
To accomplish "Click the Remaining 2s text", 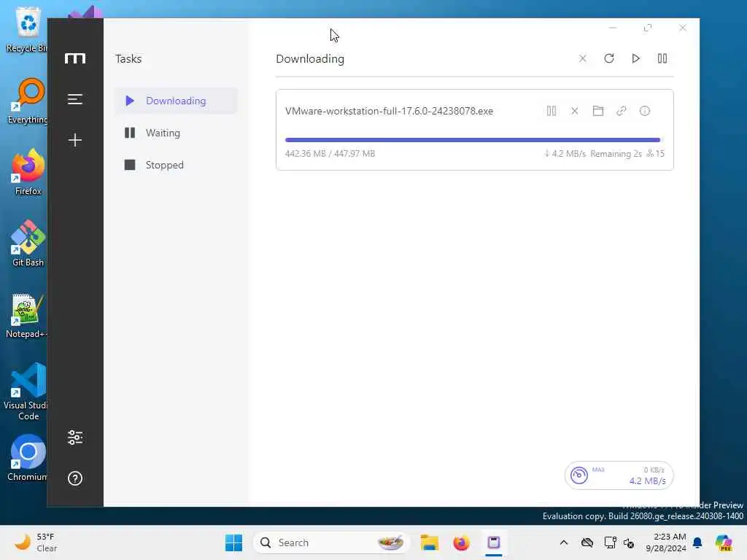I will [x=616, y=153].
